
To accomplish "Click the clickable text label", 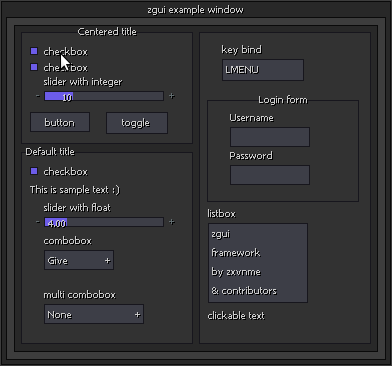I will 236,315.
